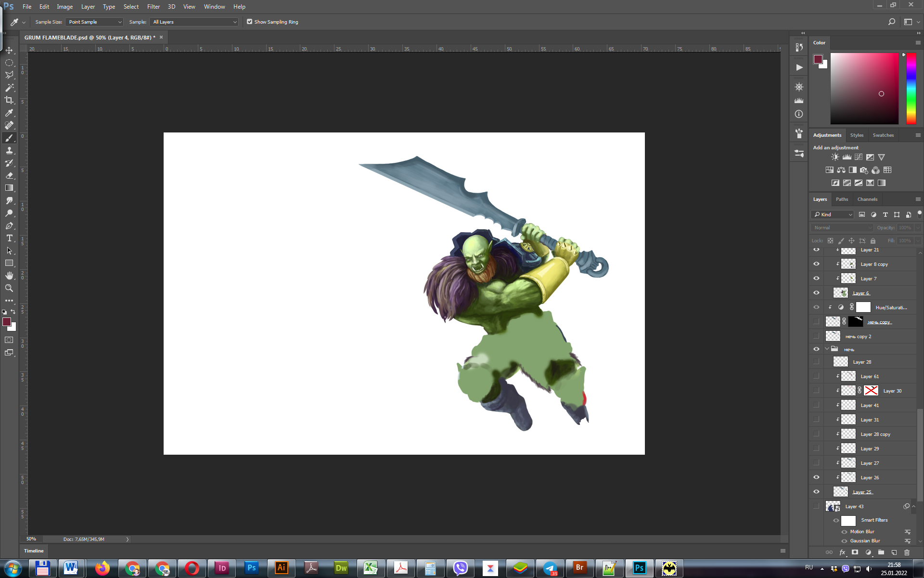
Task: Select the Eyedropper tool in toolbox
Action: (9, 113)
